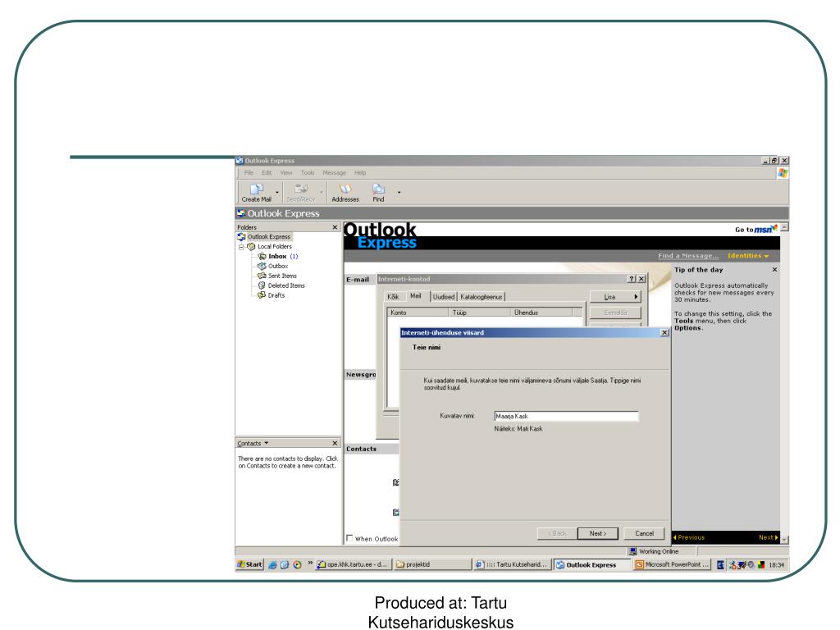
Task: Open the View menu
Action: coord(286,172)
